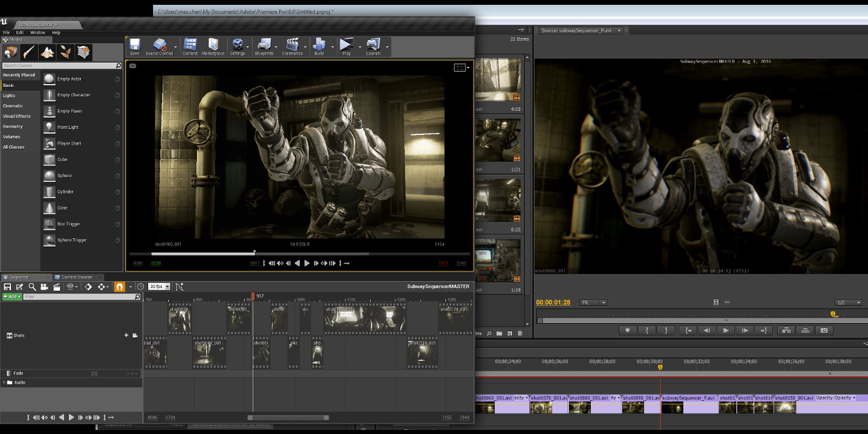Click the Build button in the toolbar
Viewport: 868px width, 434px height.
pos(319,46)
